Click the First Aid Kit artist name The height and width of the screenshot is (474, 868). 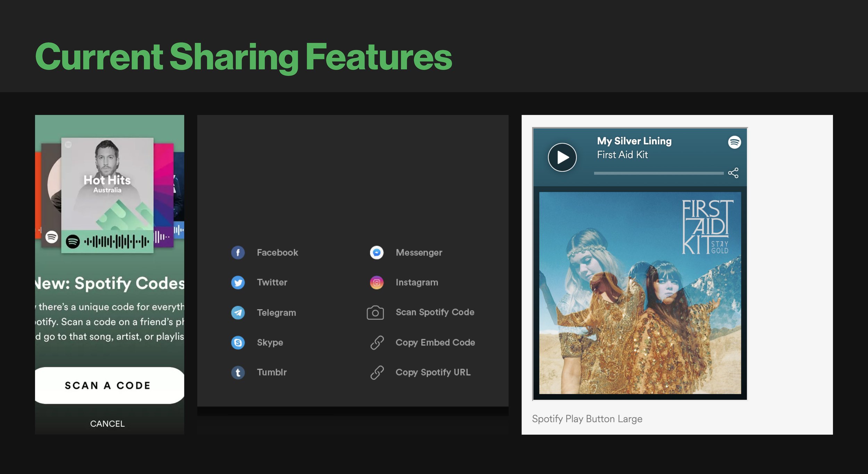pyautogui.click(x=622, y=155)
